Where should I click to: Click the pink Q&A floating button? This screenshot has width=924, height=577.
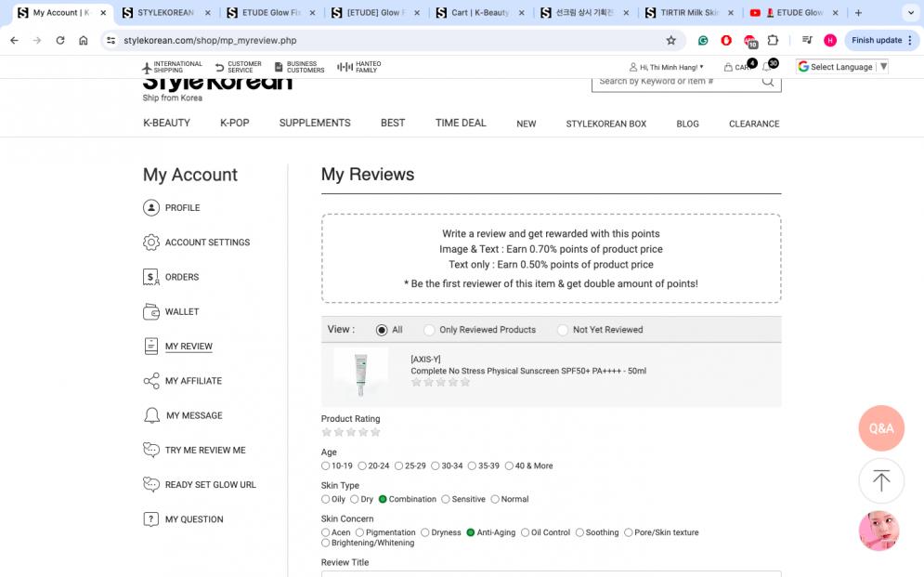[880, 428]
